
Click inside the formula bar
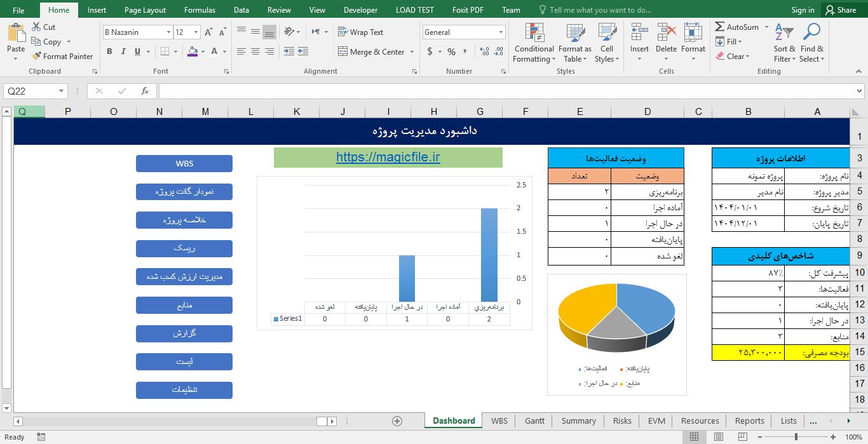coord(508,91)
